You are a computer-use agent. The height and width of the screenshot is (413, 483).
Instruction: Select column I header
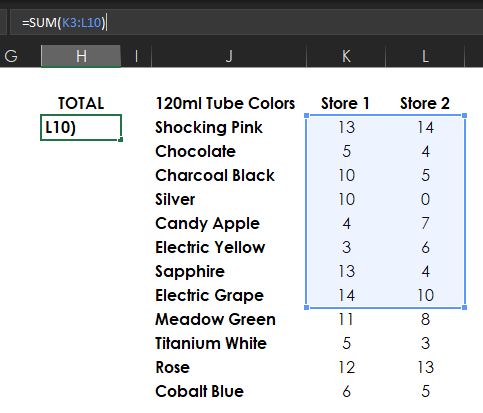coord(136,56)
